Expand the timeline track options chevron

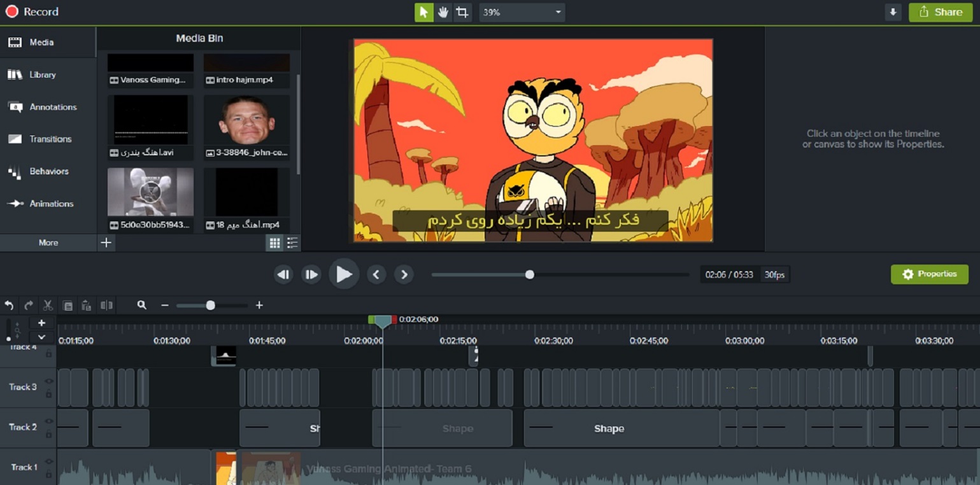41,337
